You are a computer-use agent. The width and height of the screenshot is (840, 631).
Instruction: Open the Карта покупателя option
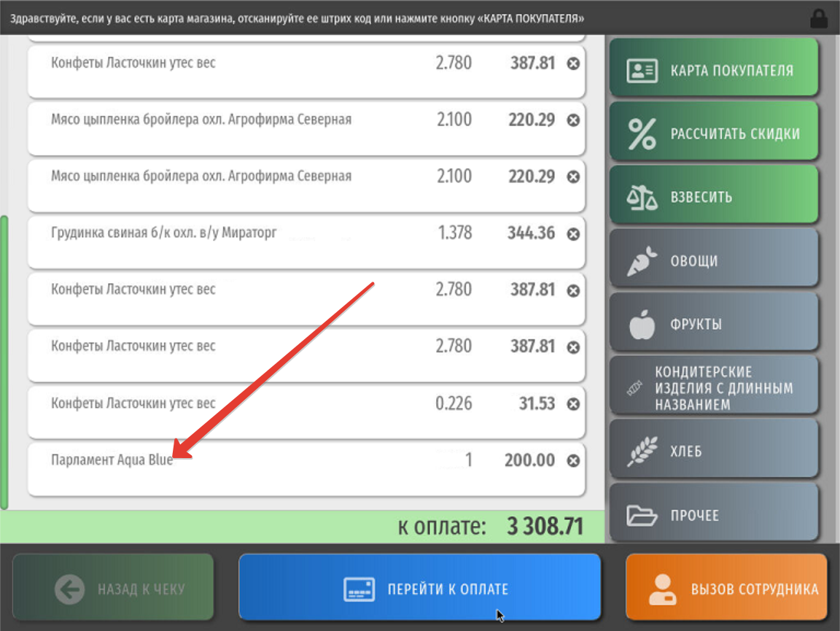tap(714, 68)
